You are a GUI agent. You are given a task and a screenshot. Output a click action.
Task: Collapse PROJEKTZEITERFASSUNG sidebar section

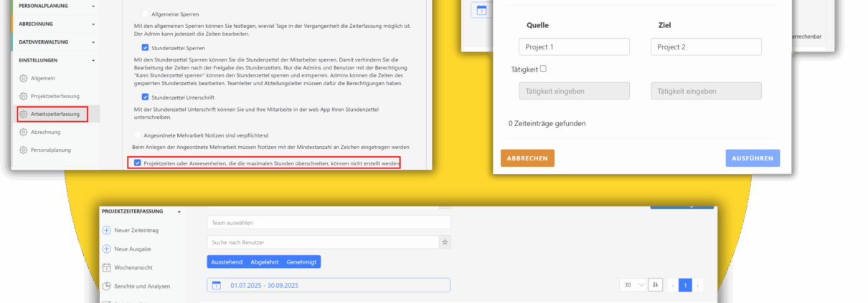click(x=141, y=212)
